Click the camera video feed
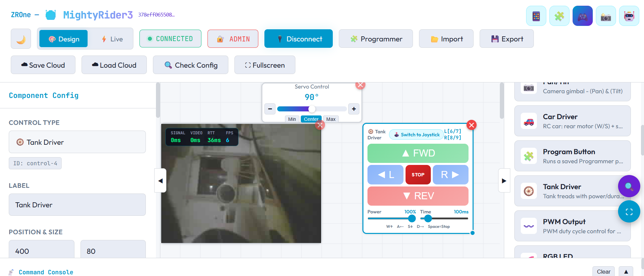 (241, 183)
